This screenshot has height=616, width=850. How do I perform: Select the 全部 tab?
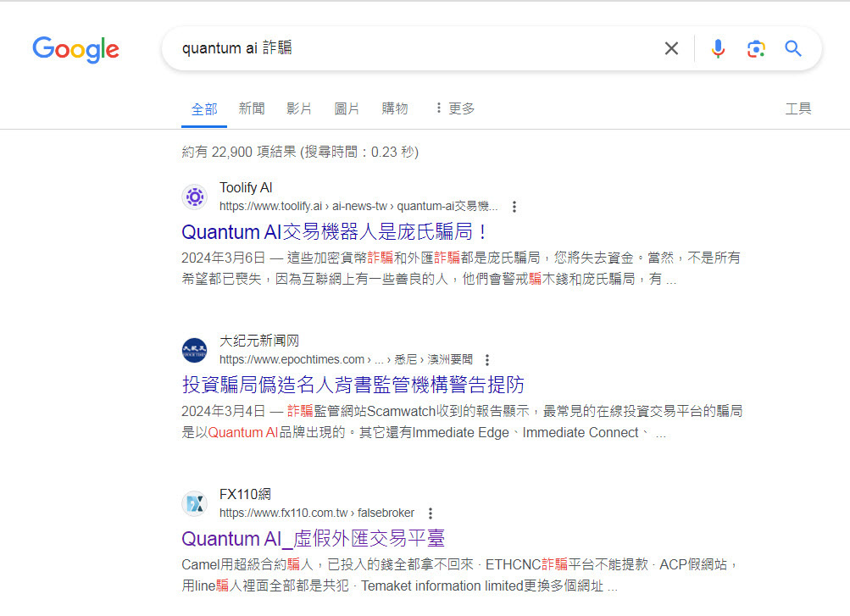pos(204,109)
